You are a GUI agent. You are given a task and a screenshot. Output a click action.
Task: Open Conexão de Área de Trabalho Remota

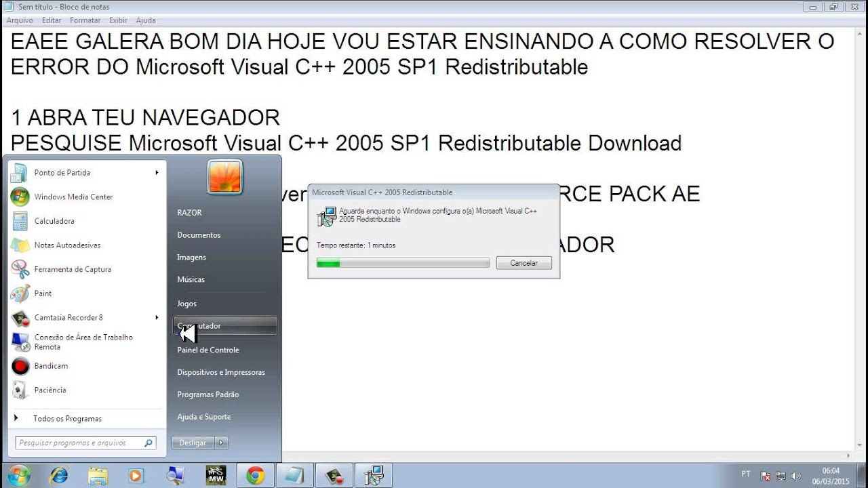click(x=85, y=342)
